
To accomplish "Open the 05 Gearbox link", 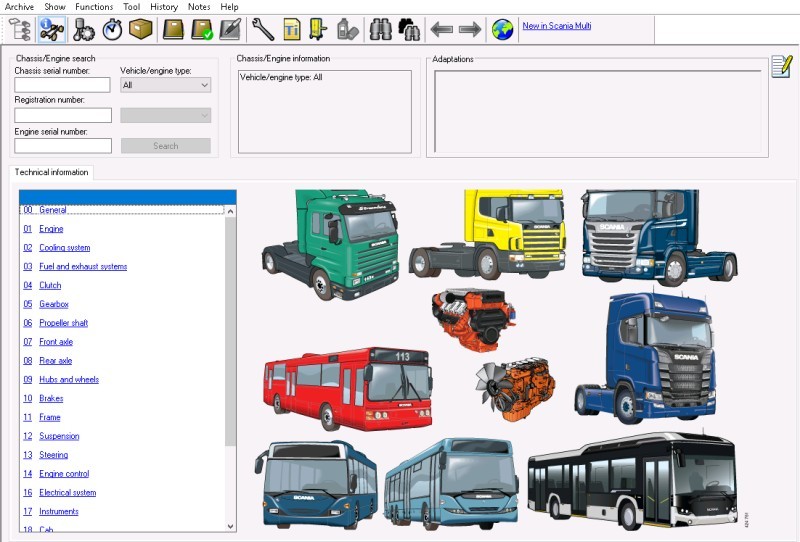I will coord(53,304).
